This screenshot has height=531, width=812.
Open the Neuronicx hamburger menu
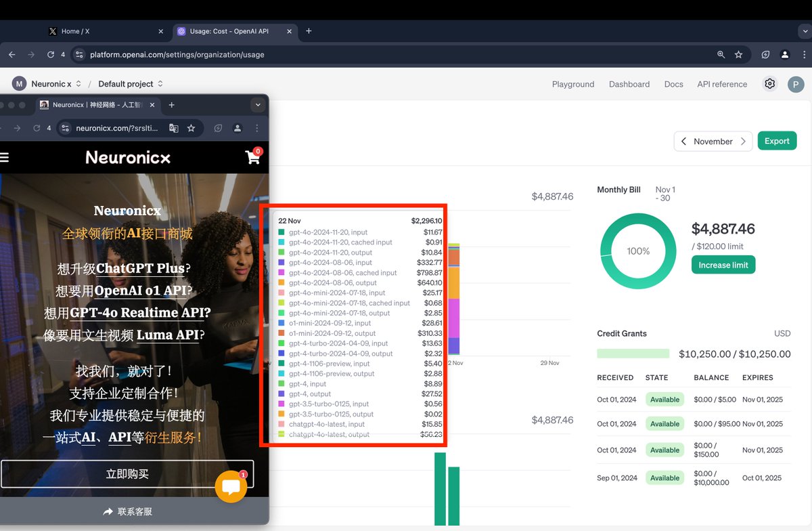click(x=4, y=157)
